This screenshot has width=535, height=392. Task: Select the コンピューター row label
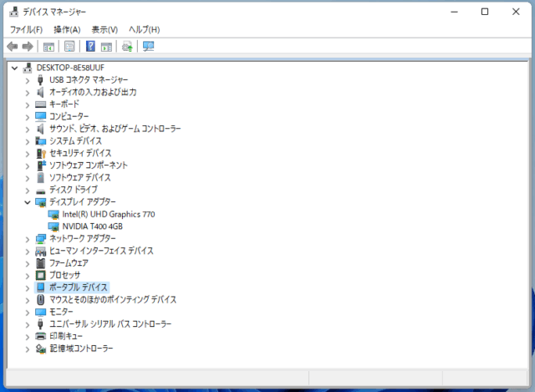click(69, 117)
